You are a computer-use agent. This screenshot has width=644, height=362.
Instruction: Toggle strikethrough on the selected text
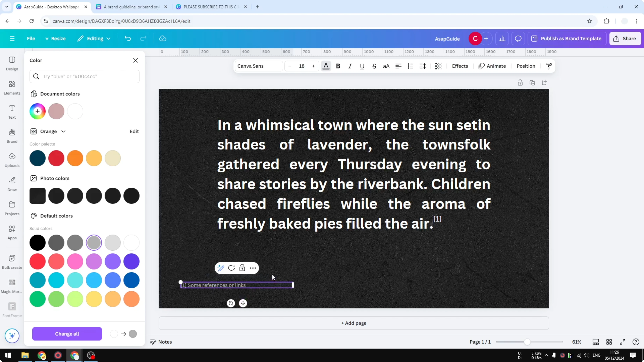[374, 66]
